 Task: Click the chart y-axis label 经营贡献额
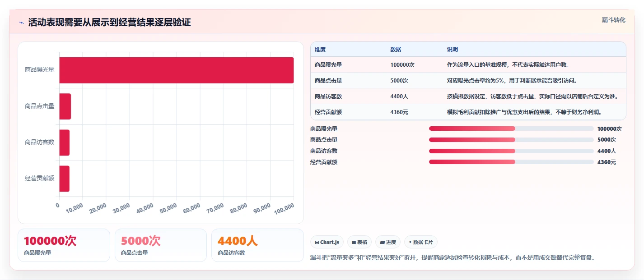pyautogui.click(x=39, y=178)
